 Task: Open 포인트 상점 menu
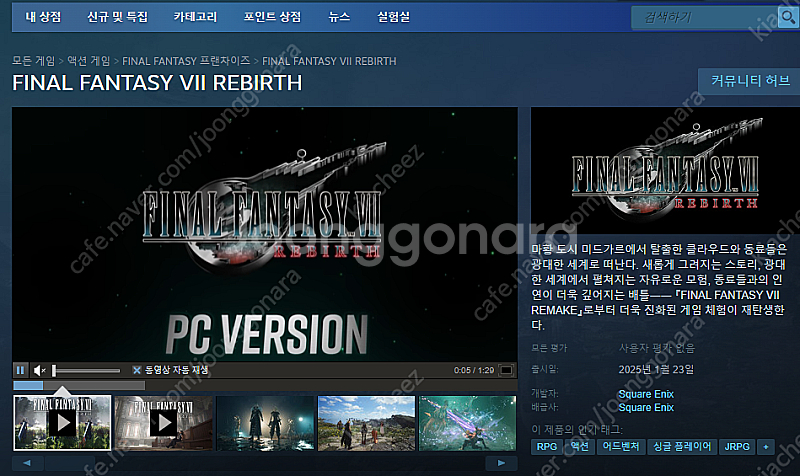(x=272, y=17)
